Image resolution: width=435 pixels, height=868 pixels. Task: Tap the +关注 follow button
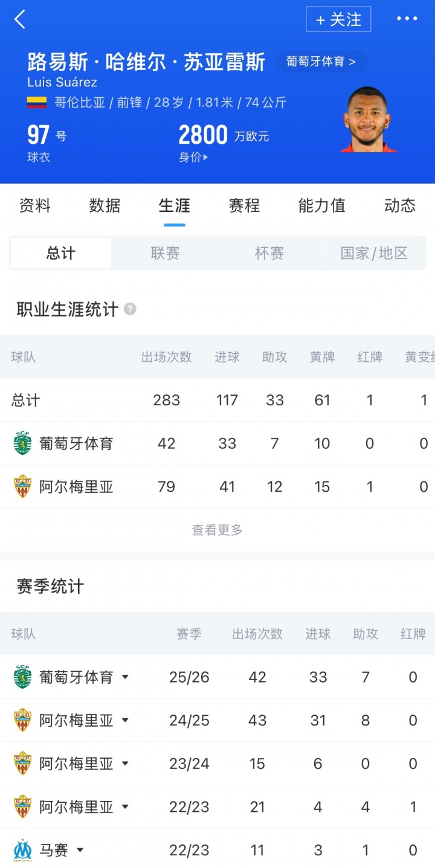(x=338, y=19)
